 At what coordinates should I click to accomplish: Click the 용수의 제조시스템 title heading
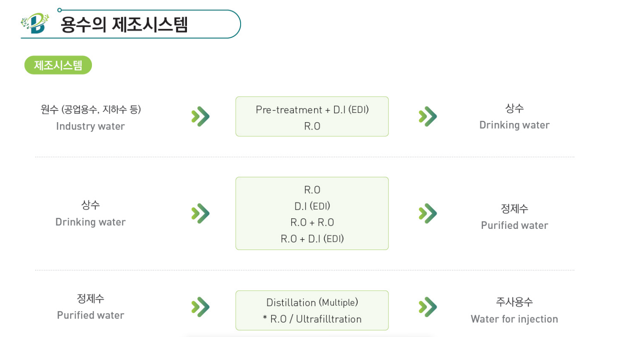(x=124, y=24)
